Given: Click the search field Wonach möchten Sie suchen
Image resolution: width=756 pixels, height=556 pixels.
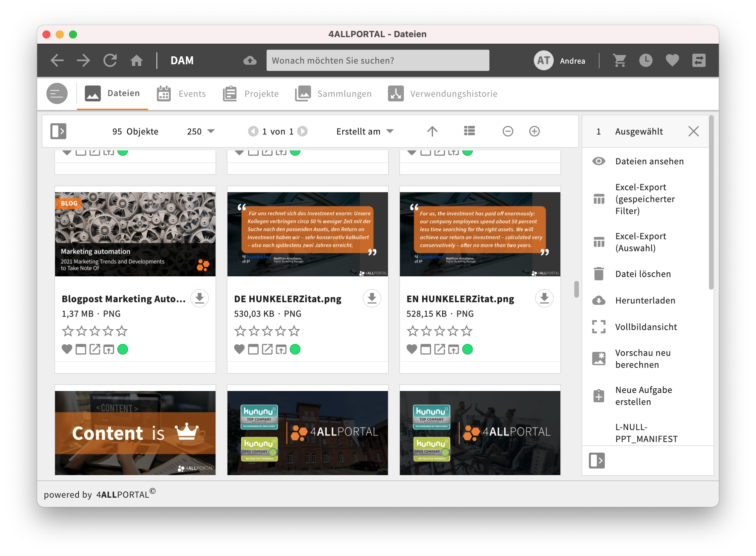Looking at the screenshot, I should pos(377,61).
